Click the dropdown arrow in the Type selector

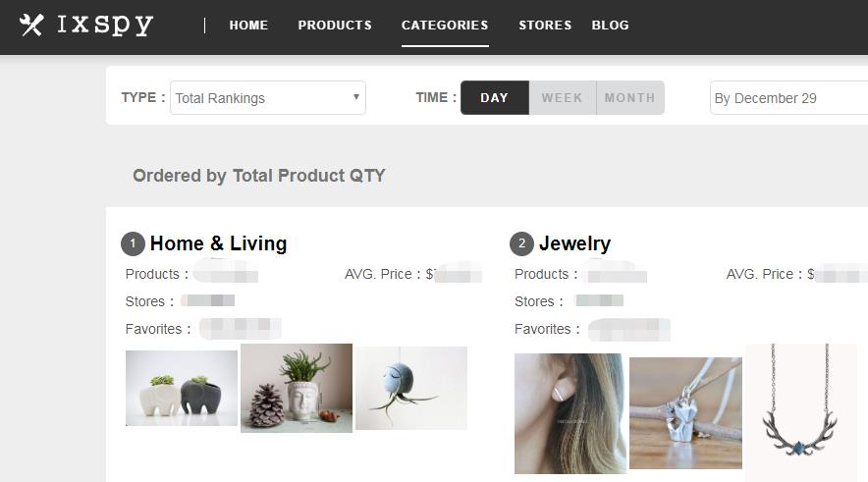[x=356, y=97]
